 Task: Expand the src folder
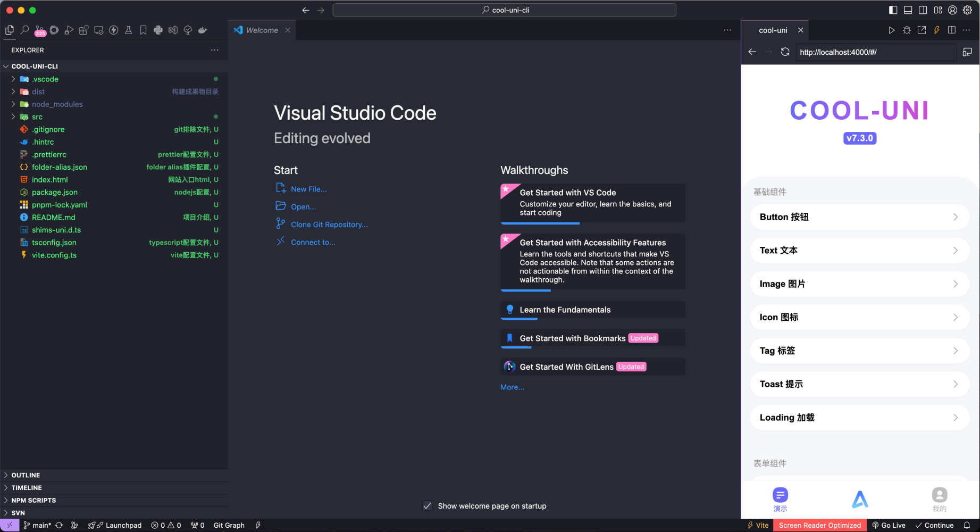point(37,117)
